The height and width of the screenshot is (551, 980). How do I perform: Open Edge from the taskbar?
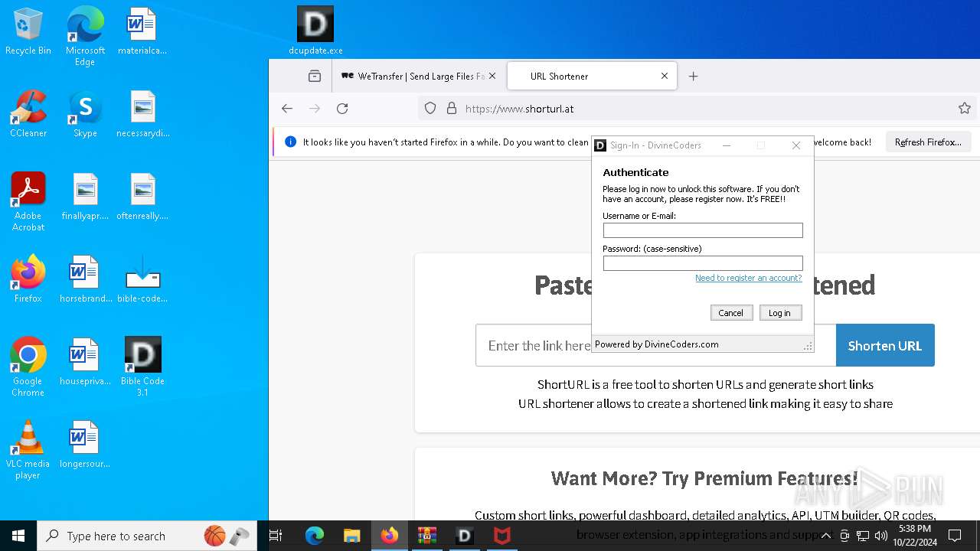315,536
